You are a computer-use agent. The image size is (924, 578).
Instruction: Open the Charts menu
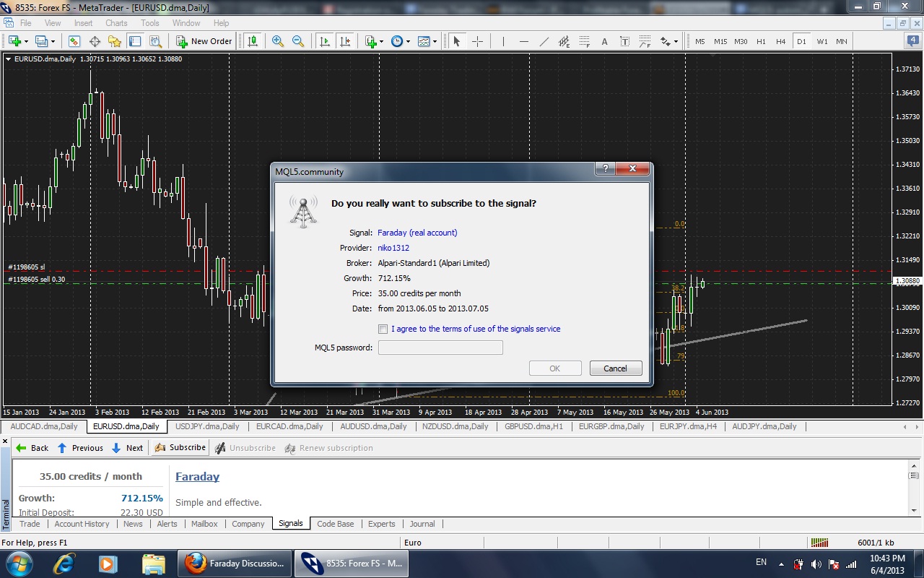click(116, 23)
